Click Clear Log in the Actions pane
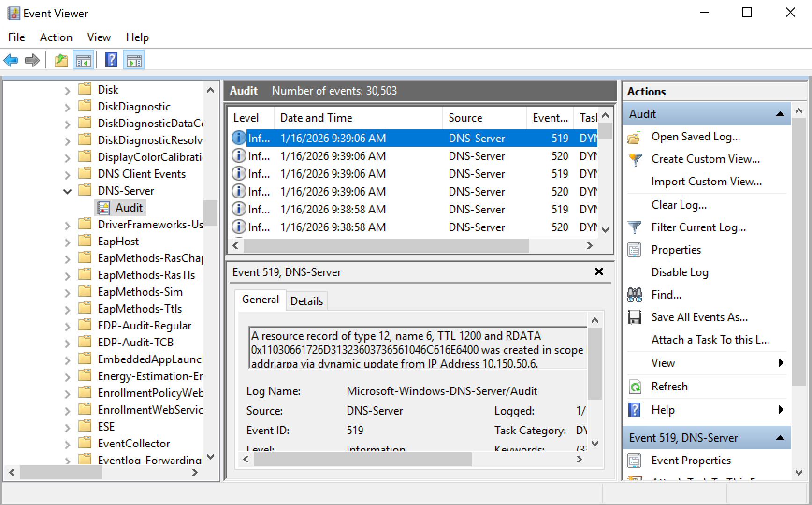Image resolution: width=812 pixels, height=505 pixels. pyautogui.click(x=679, y=205)
